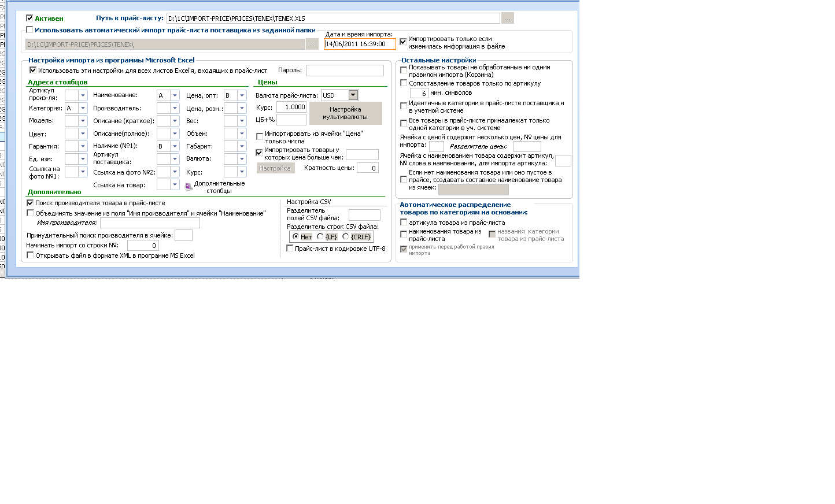Select the {LF} CSV line separator
Viewport: 835px width, 504px height.
[320, 236]
